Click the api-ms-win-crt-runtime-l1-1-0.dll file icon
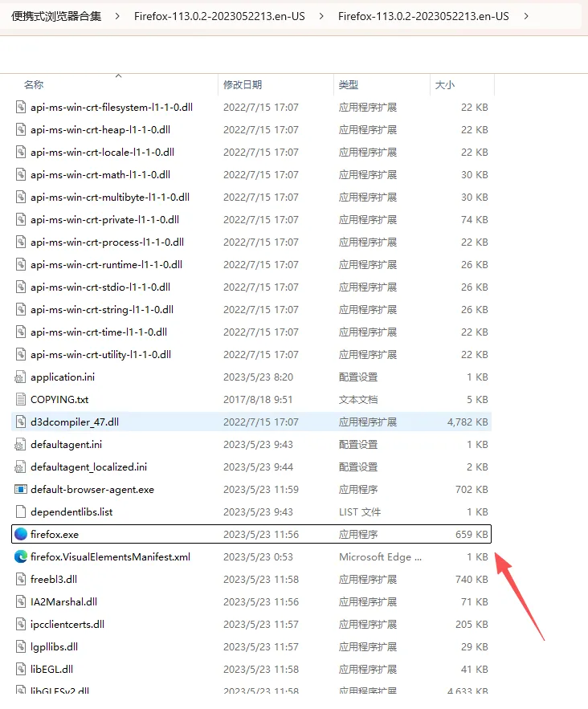 point(21,264)
